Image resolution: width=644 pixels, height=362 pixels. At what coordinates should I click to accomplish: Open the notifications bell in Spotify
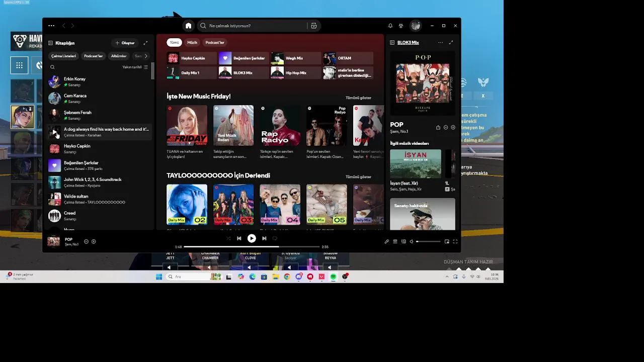tap(390, 26)
